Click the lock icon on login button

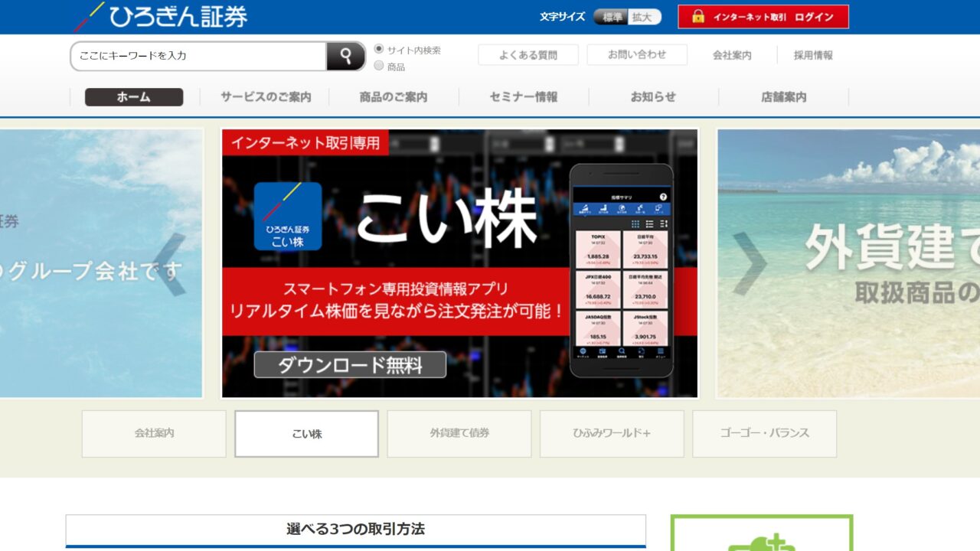tap(697, 17)
